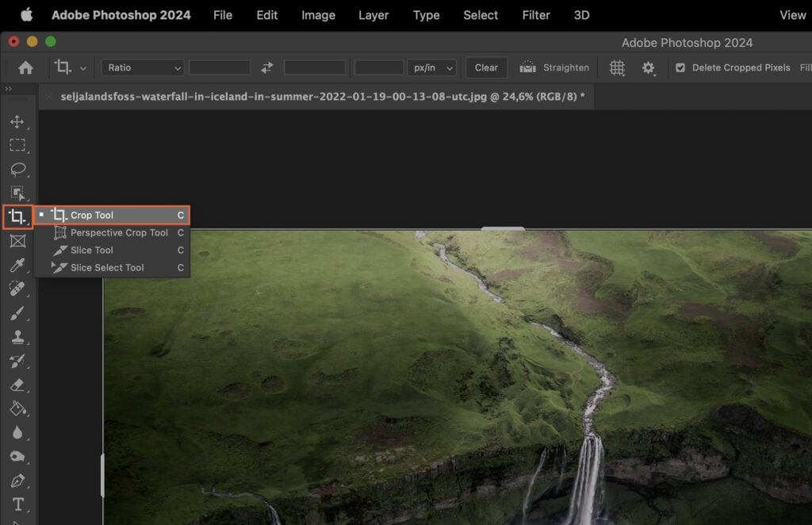Screen dimensions: 812x525
Task: Open the crop settings gear menu
Action: point(649,67)
